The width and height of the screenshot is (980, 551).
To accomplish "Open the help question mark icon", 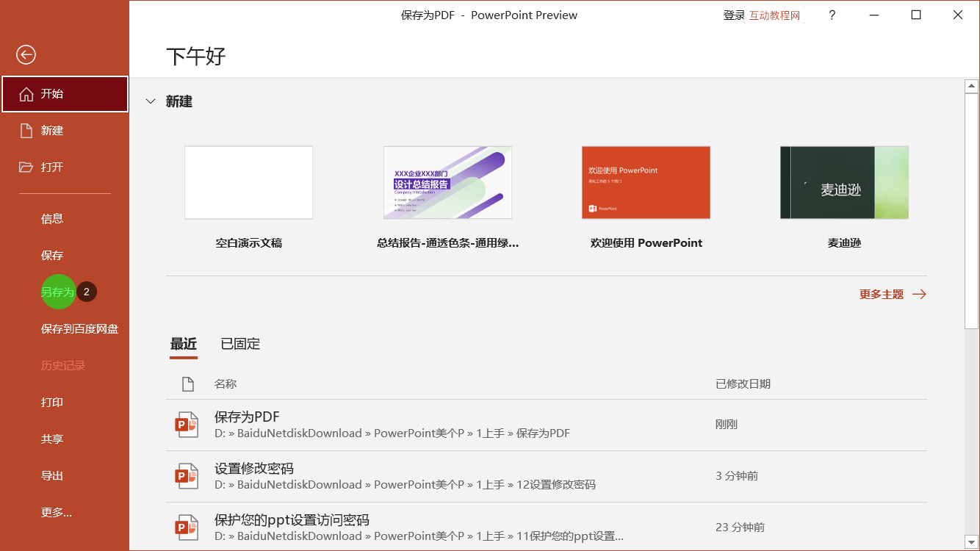I will coord(832,15).
